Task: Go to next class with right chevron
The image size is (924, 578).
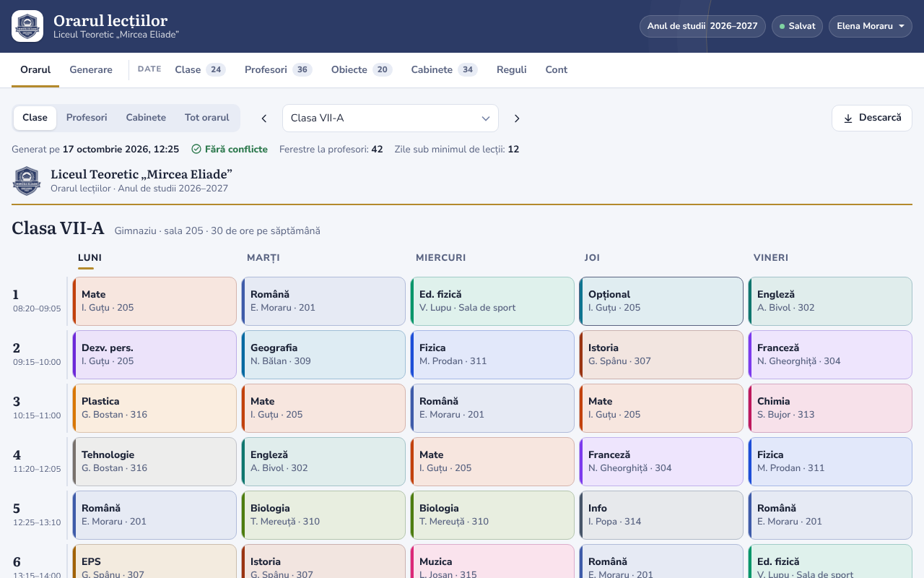Action: (517, 118)
